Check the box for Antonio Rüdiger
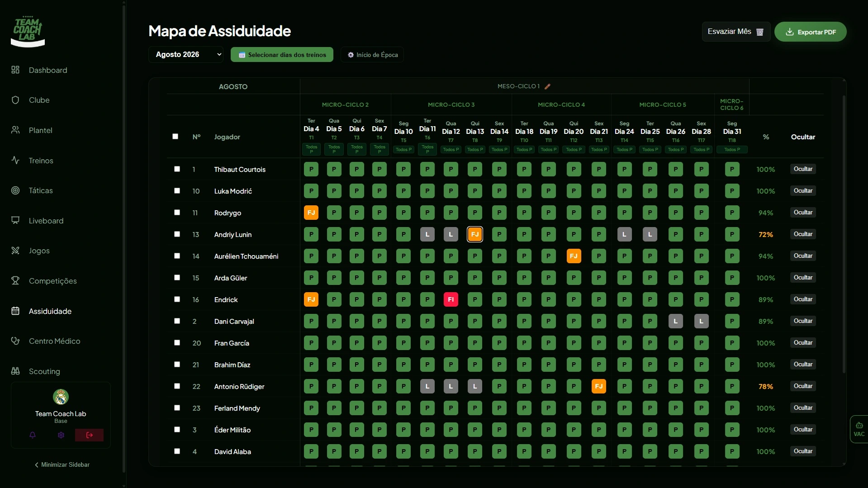The image size is (868, 488). coord(177,386)
